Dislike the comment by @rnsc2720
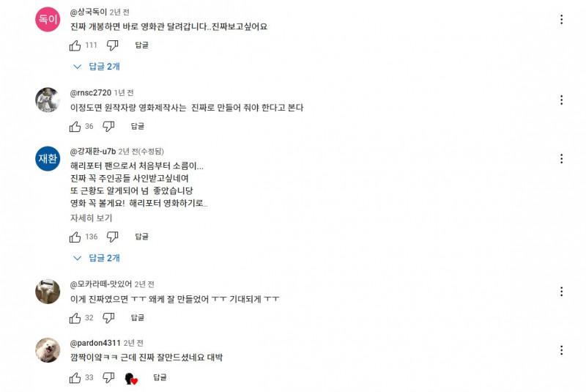 click(108, 126)
